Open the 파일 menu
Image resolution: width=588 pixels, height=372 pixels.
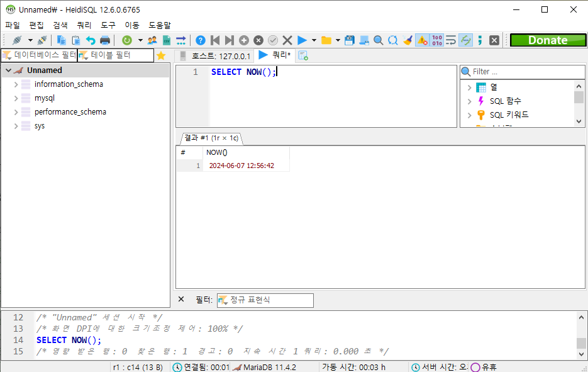click(x=13, y=25)
